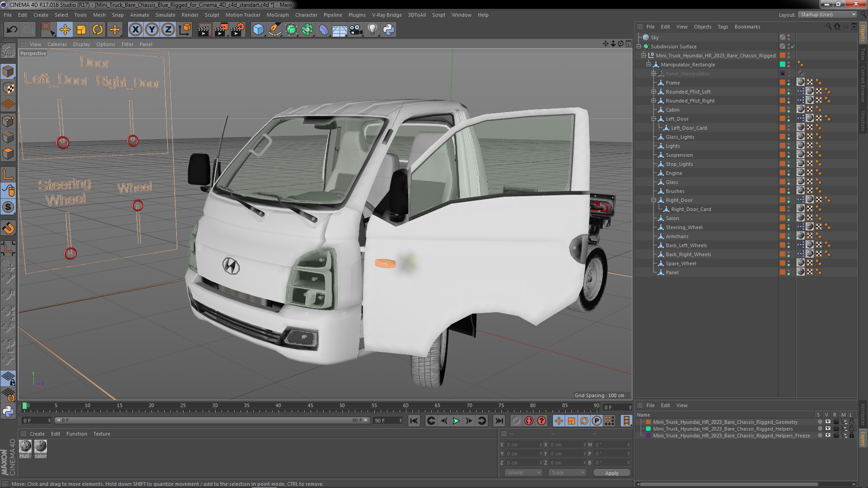Toggle Z axis lock
The image size is (868, 488).
coord(168,30)
